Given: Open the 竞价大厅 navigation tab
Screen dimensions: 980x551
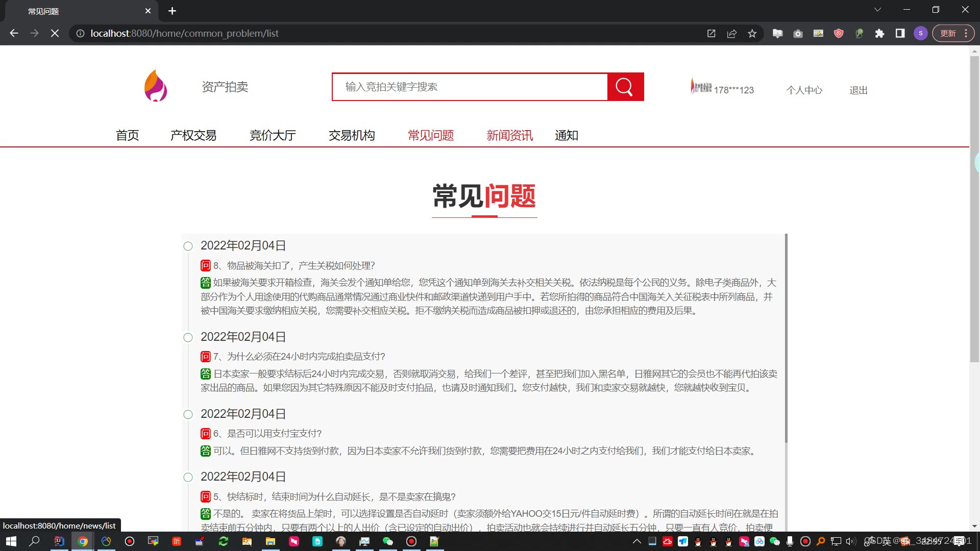Looking at the screenshot, I should pyautogui.click(x=273, y=135).
